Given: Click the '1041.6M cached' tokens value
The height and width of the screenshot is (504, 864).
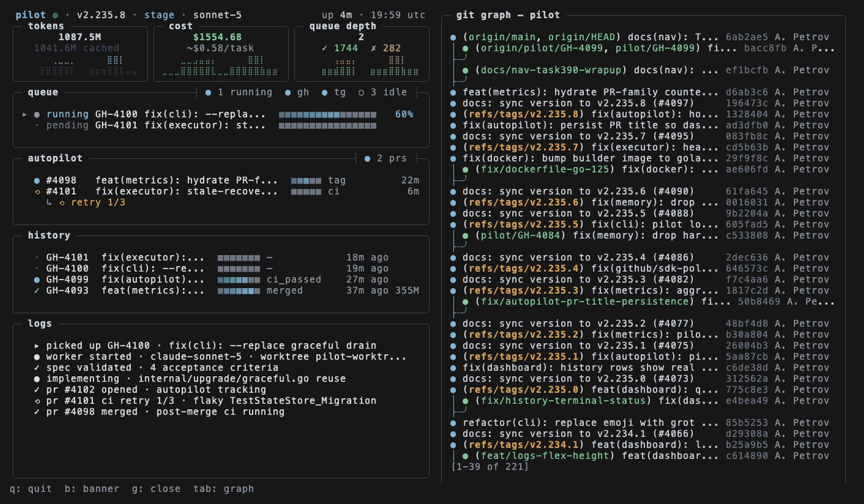Looking at the screenshot, I should pos(77,48).
